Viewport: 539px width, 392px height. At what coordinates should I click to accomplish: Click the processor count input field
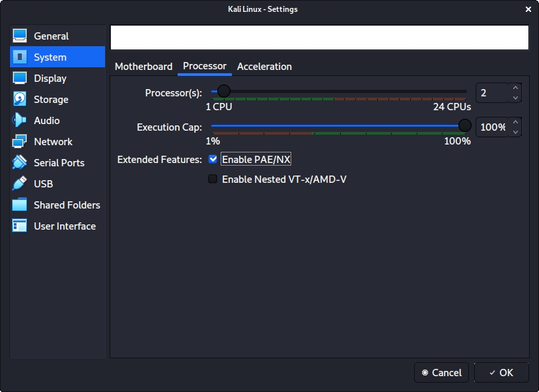click(492, 93)
